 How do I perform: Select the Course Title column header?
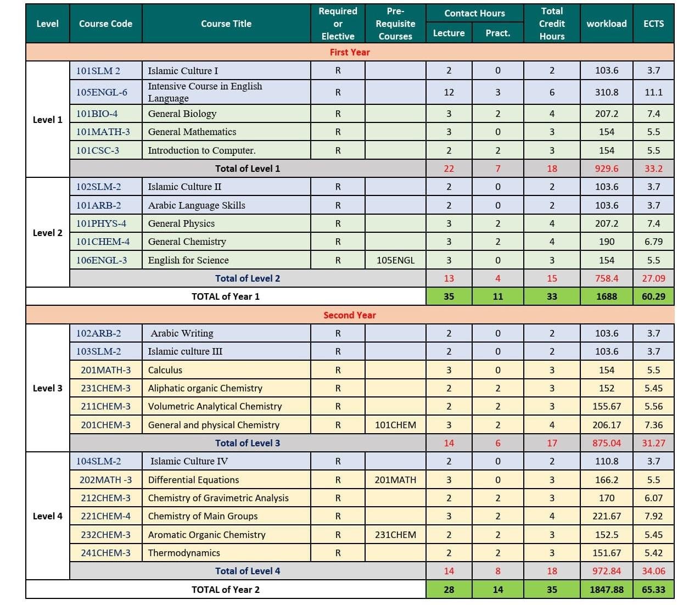(x=226, y=24)
